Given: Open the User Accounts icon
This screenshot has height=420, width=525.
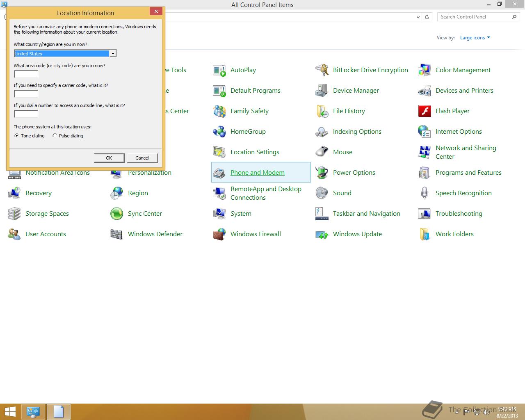Looking at the screenshot, I should [x=14, y=234].
